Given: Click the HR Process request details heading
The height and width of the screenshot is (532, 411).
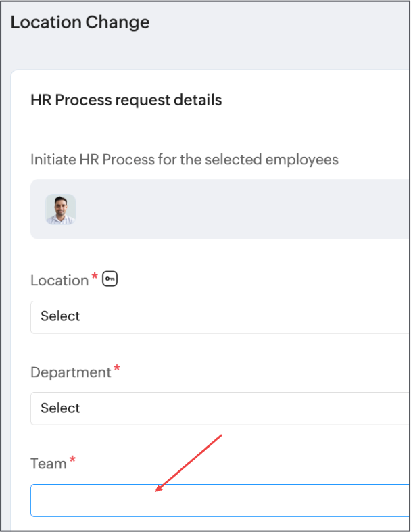Looking at the screenshot, I should point(126,101).
